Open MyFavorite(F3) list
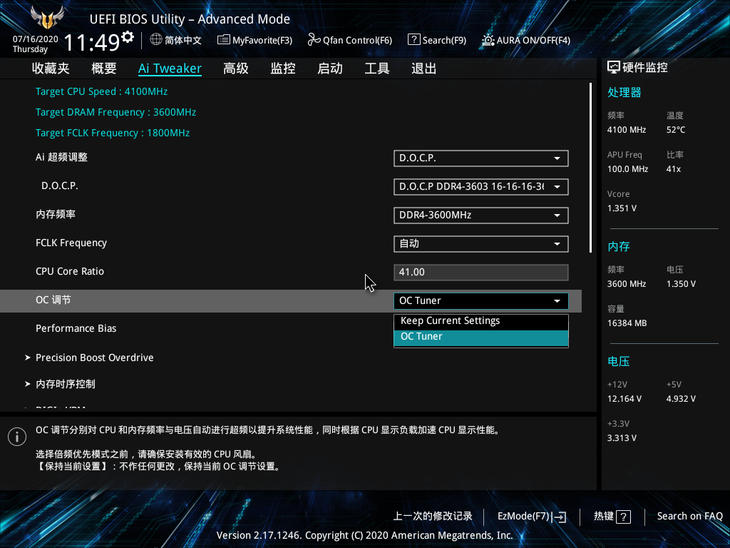This screenshot has width=730, height=548. 255,40
